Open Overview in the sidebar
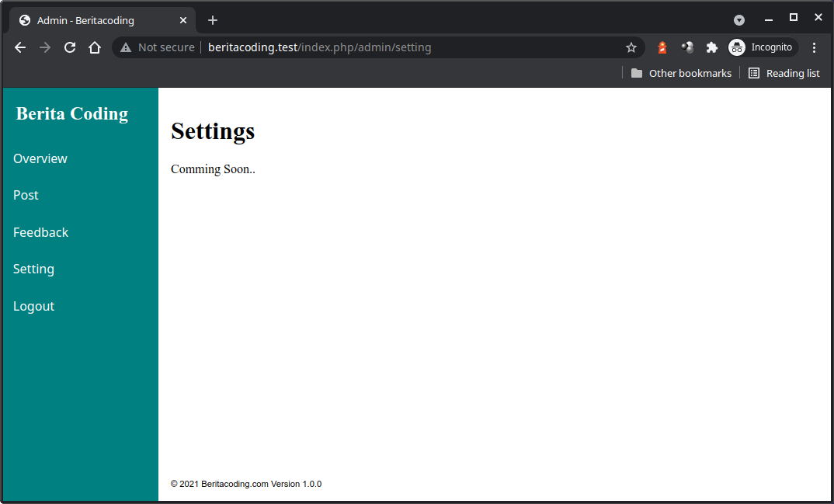This screenshot has width=834, height=504. pyautogui.click(x=40, y=158)
